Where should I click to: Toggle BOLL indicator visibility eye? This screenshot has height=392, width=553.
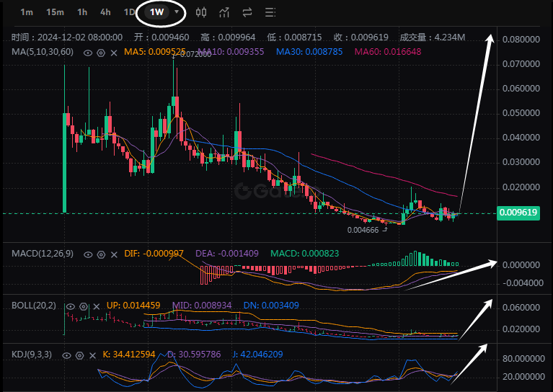point(71,306)
